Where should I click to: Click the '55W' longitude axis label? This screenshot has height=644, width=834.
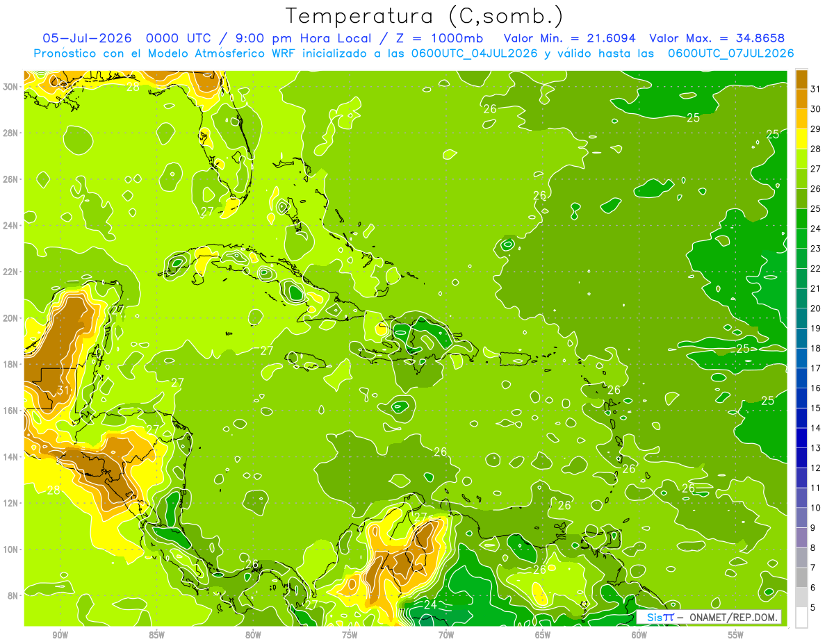(736, 635)
